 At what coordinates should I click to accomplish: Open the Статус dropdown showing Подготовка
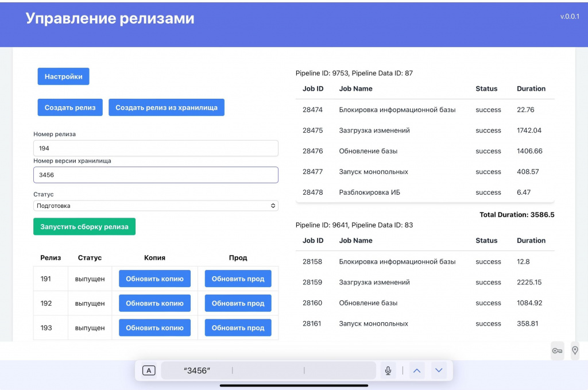click(x=155, y=205)
